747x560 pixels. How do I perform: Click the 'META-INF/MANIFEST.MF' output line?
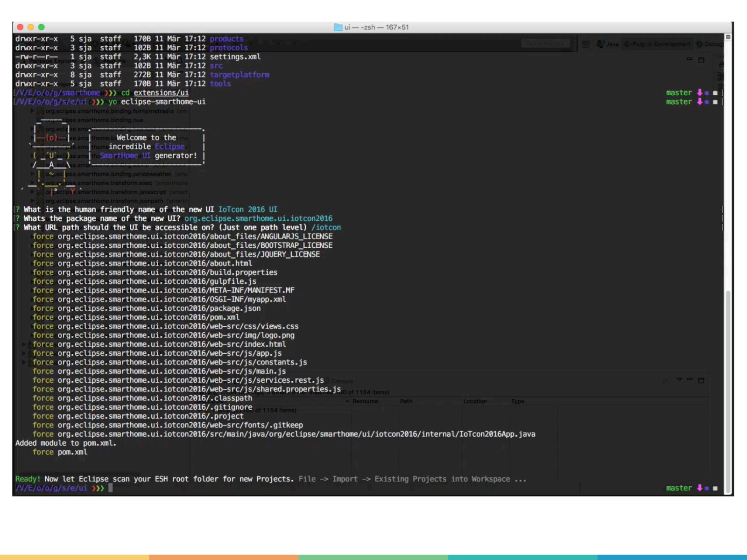(x=163, y=290)
